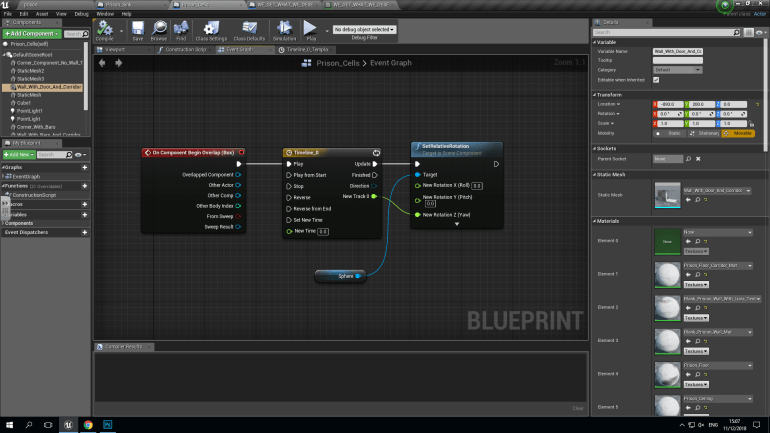Collapse the Materials section

tap(594, 221)
